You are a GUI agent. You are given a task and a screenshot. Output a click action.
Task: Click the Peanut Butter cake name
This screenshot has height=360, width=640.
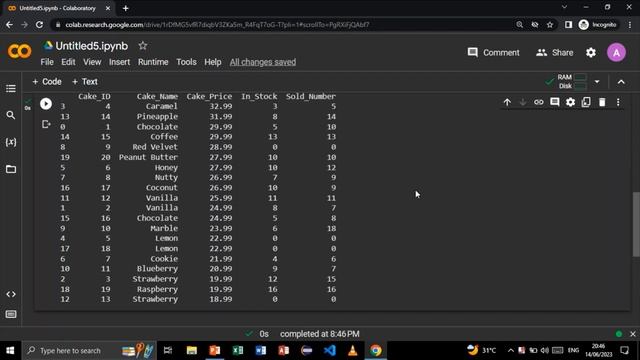coord(148,157)
